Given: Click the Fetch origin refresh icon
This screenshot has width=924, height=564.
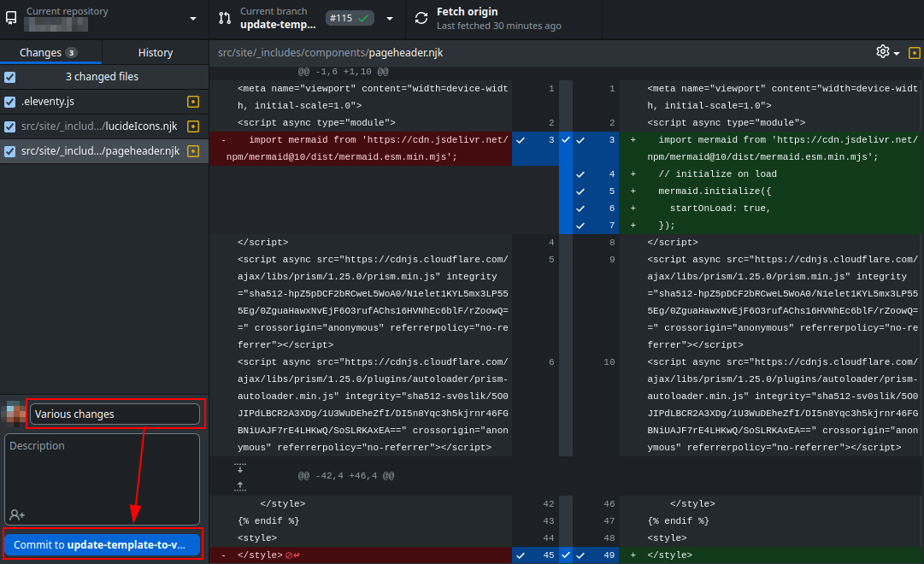Looking at the screenshot, I should click(421, 18).
